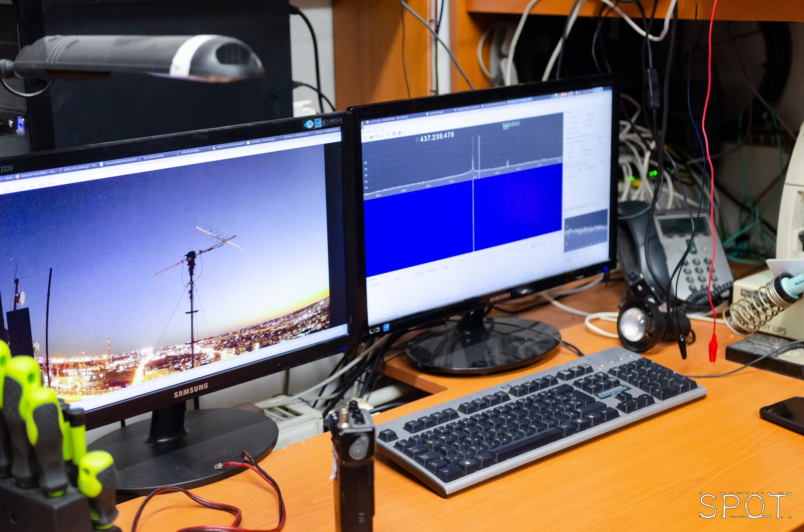Open Help menu in VLC window
The width and height of the screenshot is (804, 532).
[x=51, y=184]
